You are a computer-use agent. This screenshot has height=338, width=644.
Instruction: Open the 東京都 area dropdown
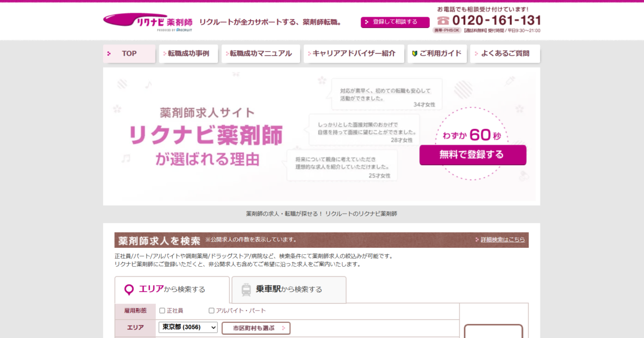[188, 327]
